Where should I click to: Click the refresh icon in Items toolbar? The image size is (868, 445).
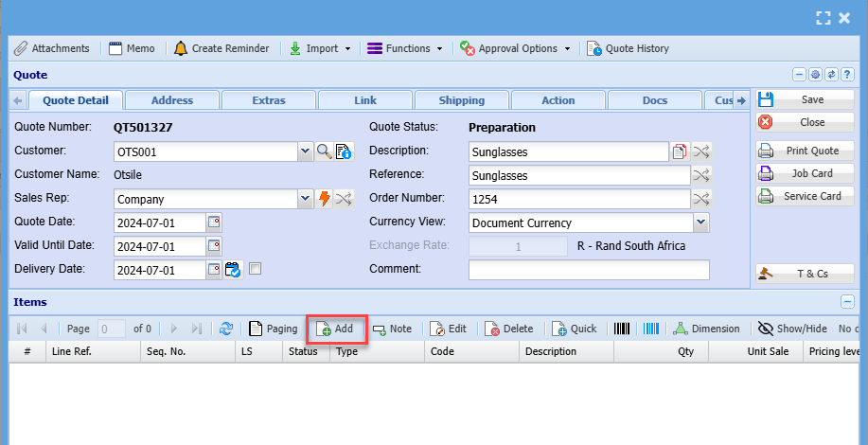[x=225, y=329]
